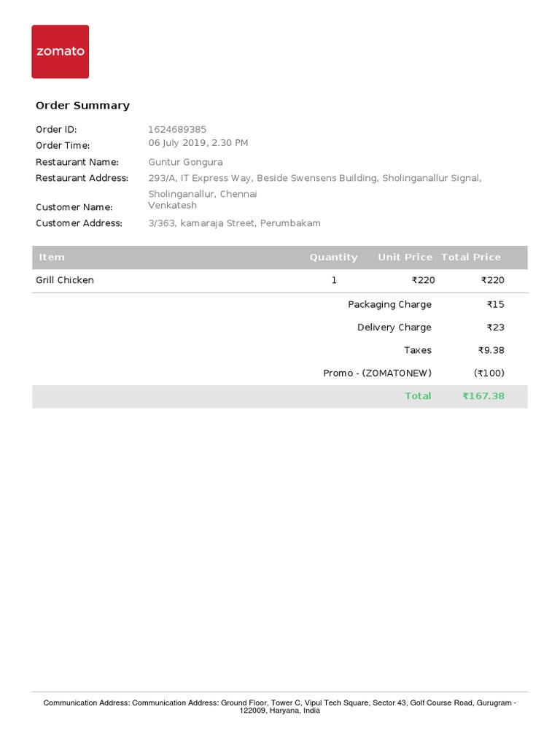Click the Promo ZOMATONEW code label
This screenshot has height=747, width=560.
377,373
